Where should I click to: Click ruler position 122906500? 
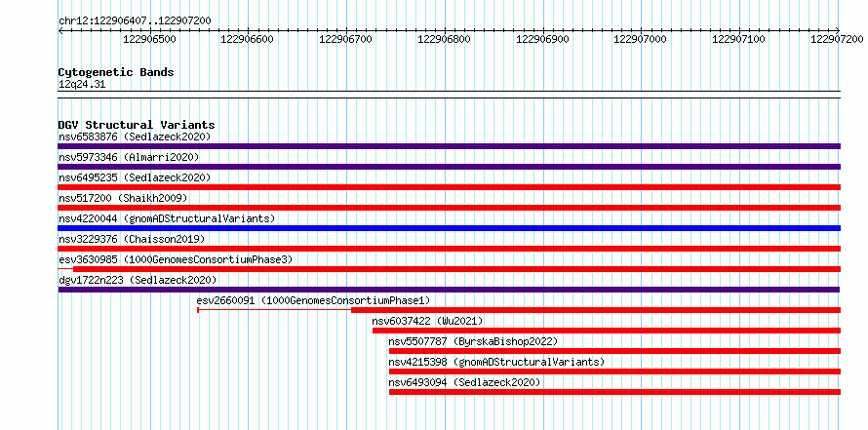pyautogui.click(x=149, y=39)
